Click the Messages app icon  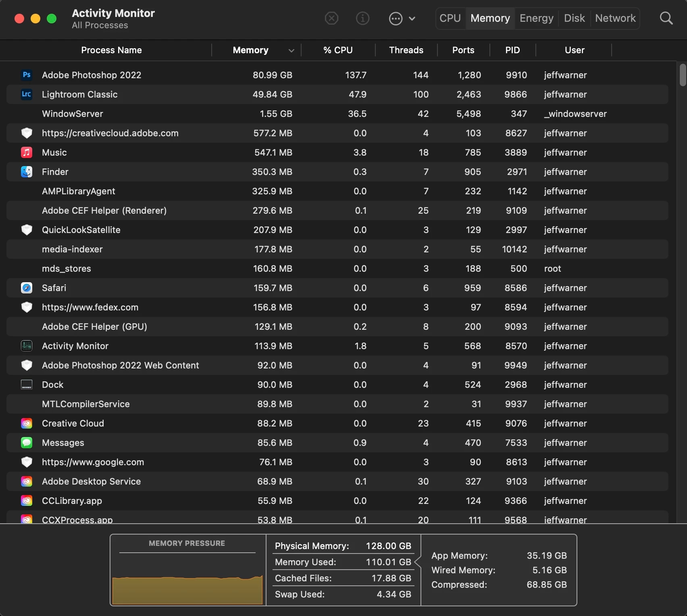[x=27, y=443]
